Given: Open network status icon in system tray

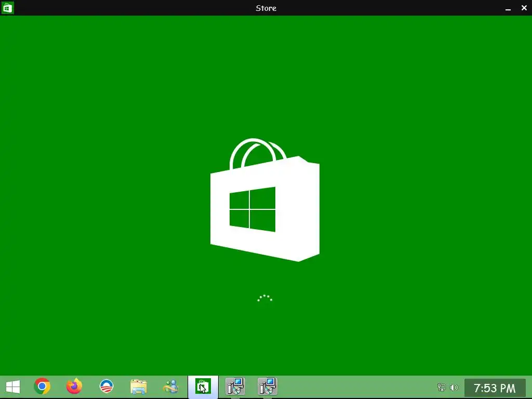Looking at the screenshot, I should point(442,387).
